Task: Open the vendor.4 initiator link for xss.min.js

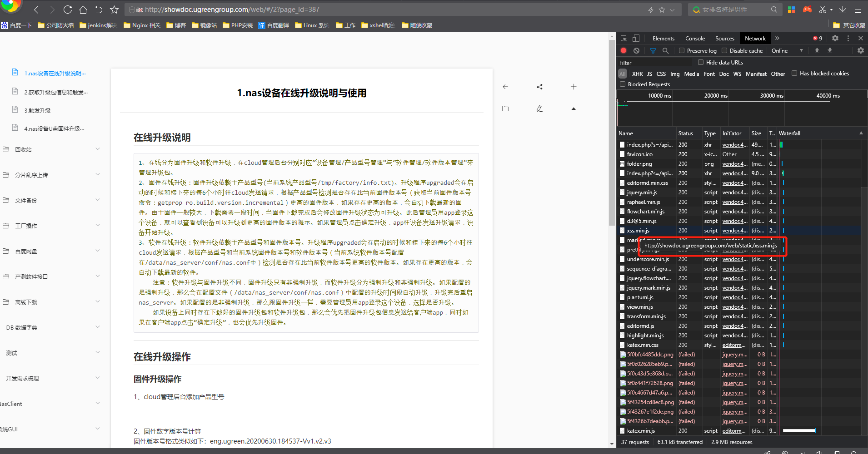Action: [x=734, y=231]
